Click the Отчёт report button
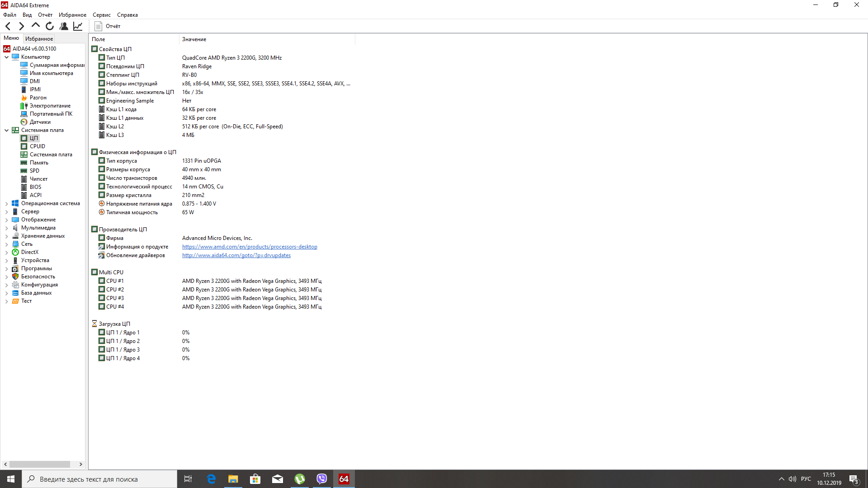This screenshot has width=868, height=488. click(x=108, y=26)
